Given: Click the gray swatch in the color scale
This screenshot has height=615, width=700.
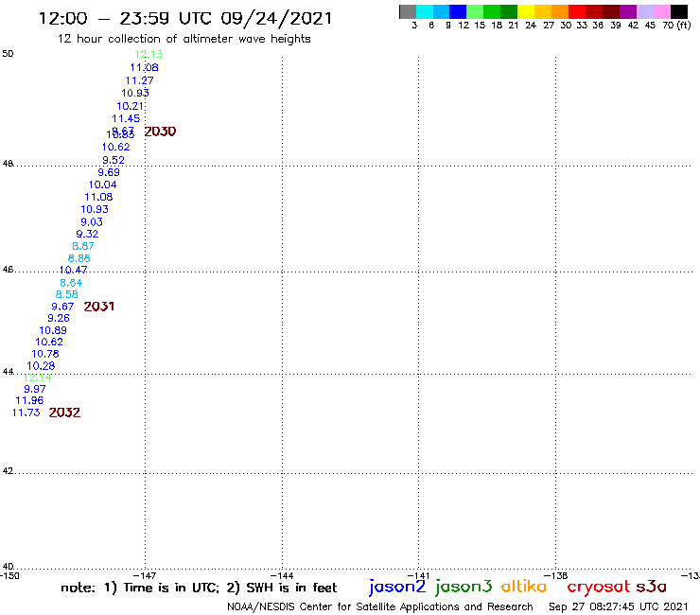Looking at the screenshot, I should pyautogui.click(x=408, y=11).
